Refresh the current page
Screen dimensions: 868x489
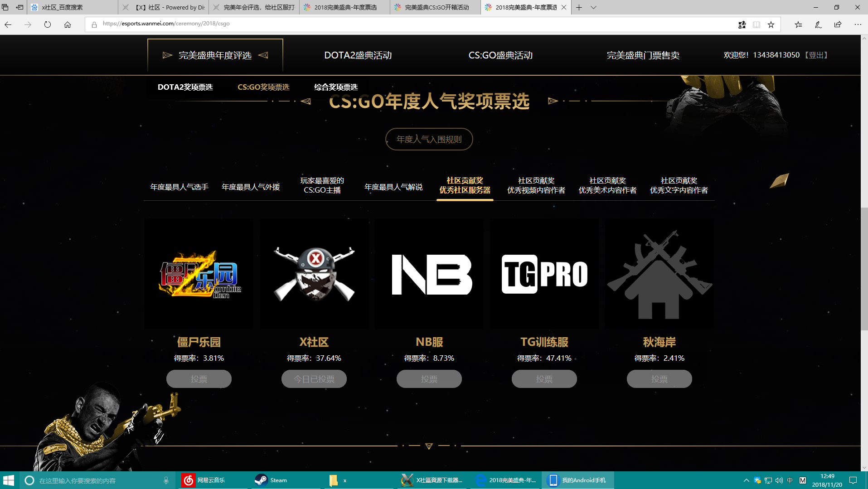pos(47,24)
